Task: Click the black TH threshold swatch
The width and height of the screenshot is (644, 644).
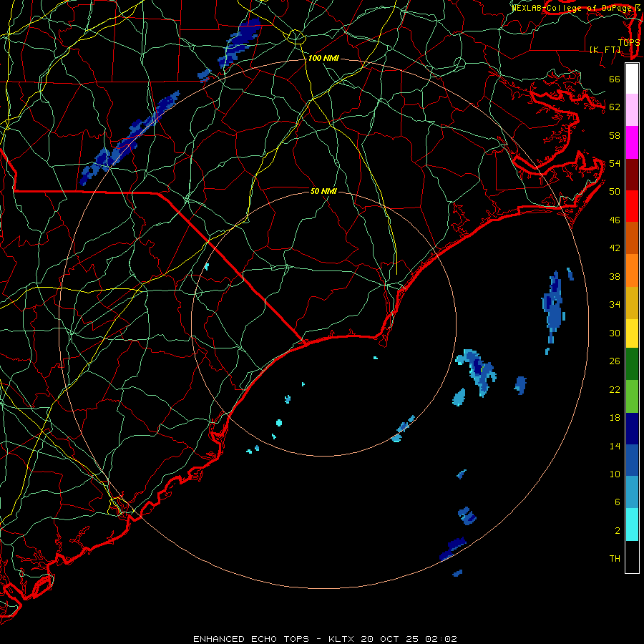Action: tap(632, 557)
